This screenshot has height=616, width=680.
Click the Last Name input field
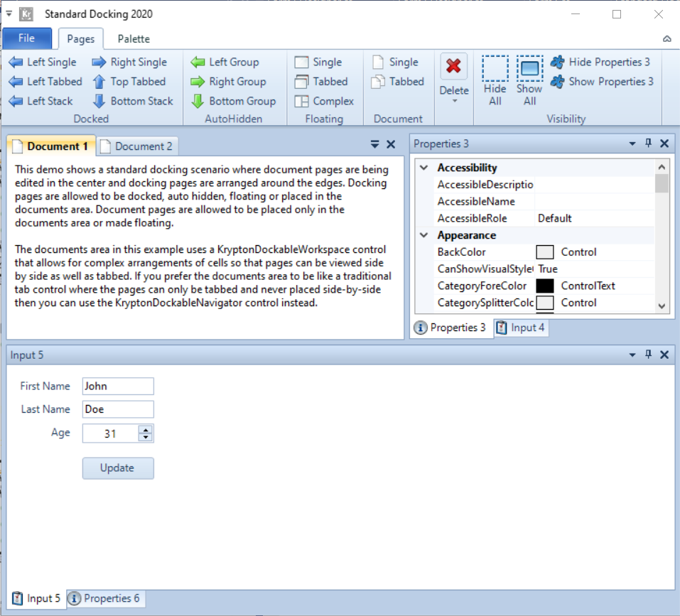coord(118,409)
